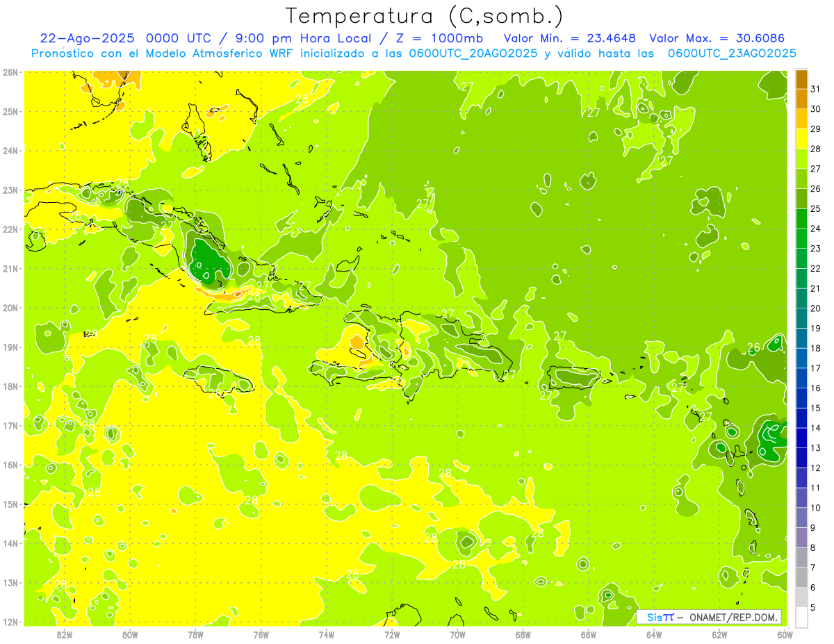Click the "5" legend label
834x644 pixels.
coord(813,607)
